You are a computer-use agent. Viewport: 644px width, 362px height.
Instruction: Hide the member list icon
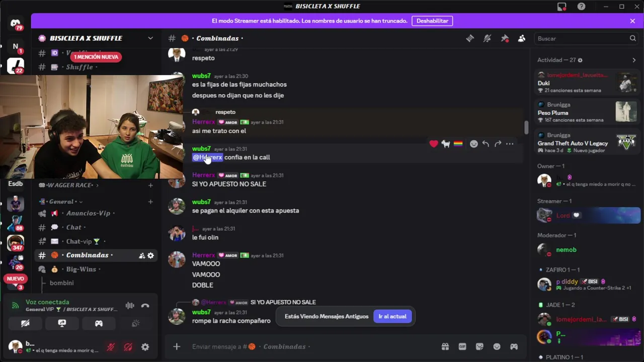coord(522,38)
